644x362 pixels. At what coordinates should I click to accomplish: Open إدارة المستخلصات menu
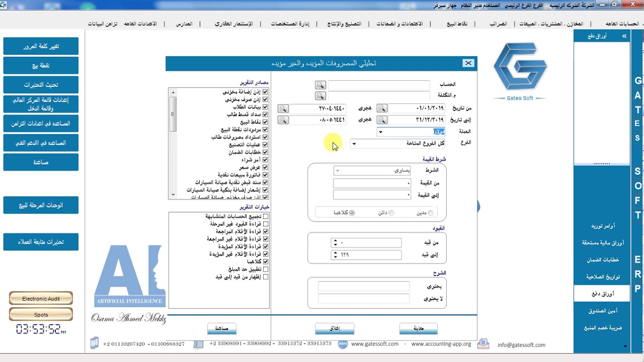coord(290,24)
